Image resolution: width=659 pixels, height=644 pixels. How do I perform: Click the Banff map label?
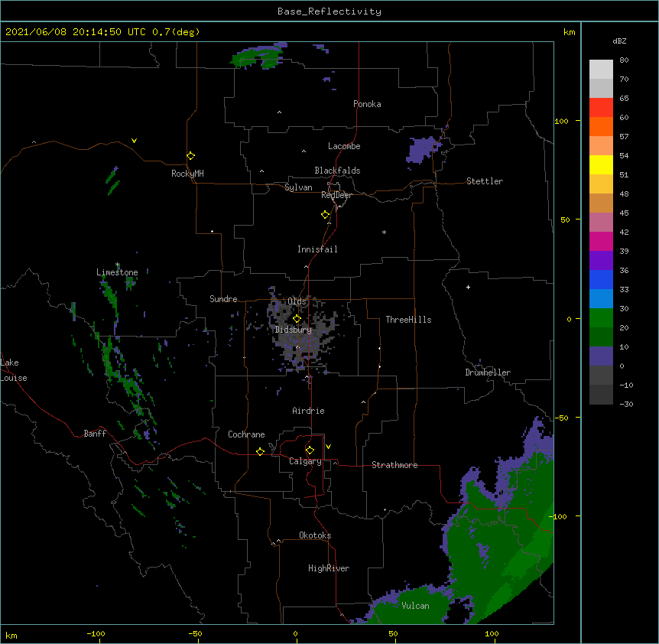(x=95, y=434)
